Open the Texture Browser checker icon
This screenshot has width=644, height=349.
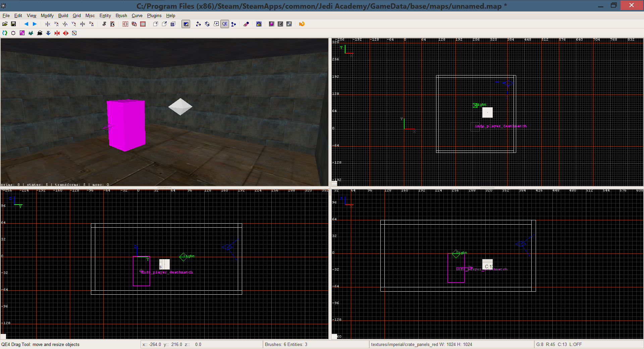tap(289, 24)
